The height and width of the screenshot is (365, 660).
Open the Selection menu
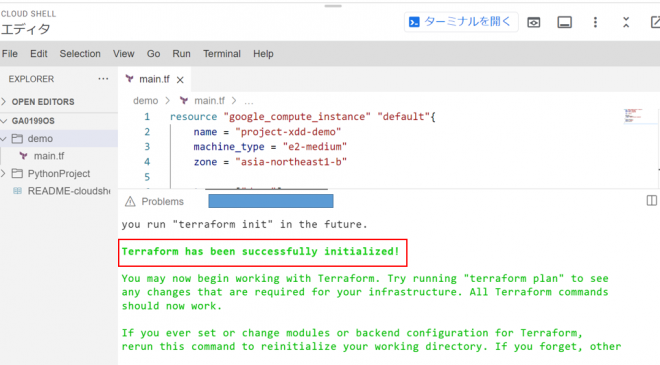[x=80, y=54]
